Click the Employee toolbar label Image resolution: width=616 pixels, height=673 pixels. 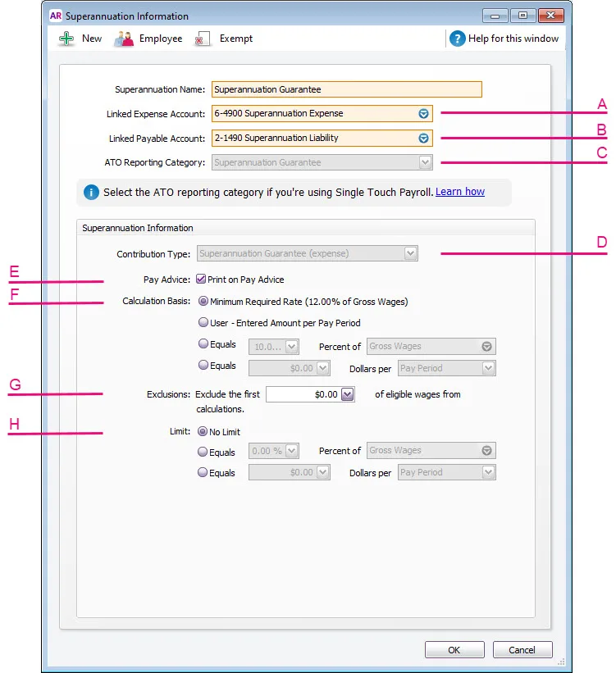pyautogui.click(x=161, y=39)
